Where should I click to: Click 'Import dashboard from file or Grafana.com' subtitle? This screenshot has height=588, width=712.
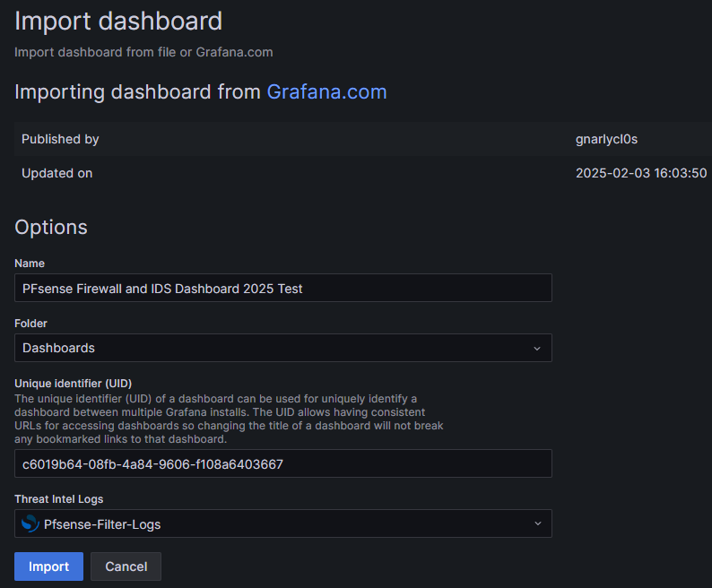coord(143,52)
